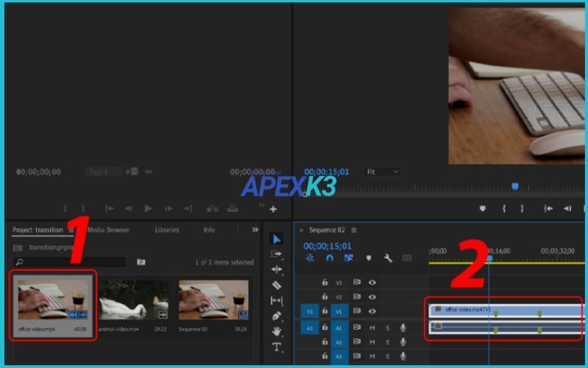Toggle visibility eye for track V3
588x368 pixels.
[372, 283]
